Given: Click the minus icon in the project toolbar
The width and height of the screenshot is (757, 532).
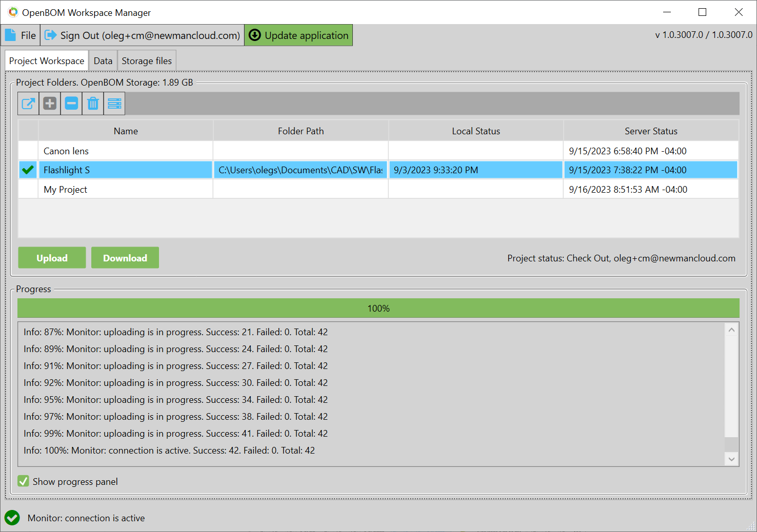Looking at the screenshot, I should [x=71, y=104].
